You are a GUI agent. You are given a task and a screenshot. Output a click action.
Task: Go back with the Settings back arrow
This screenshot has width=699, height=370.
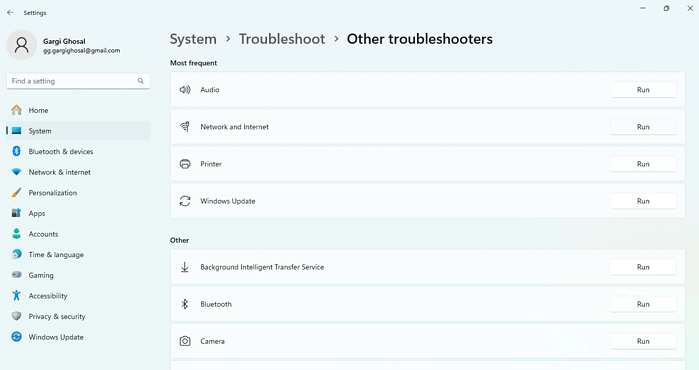click(x=10, y=12)
